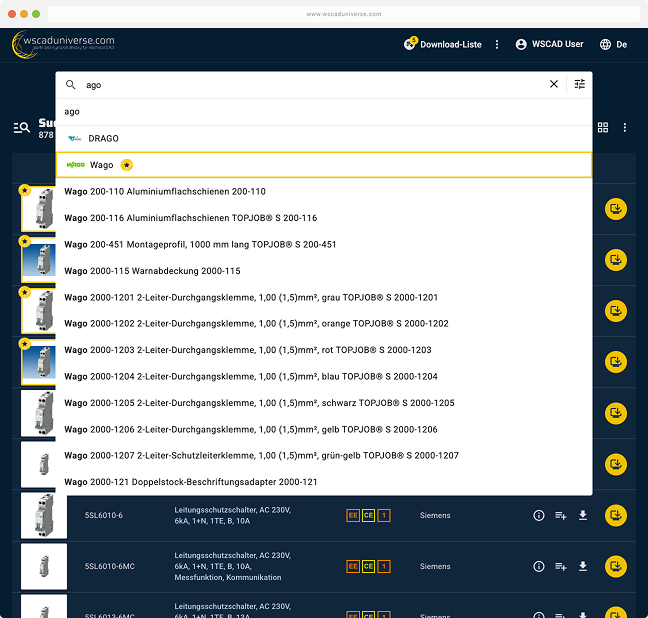
Task: Open the 5SL6010-6MC product thumbnail
Action: point(44,566)
